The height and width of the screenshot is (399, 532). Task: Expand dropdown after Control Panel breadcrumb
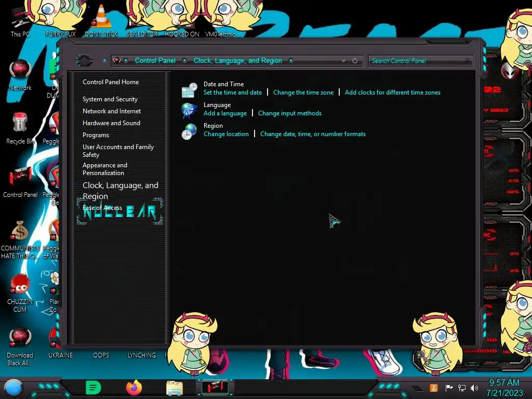(x=184, y=60)
